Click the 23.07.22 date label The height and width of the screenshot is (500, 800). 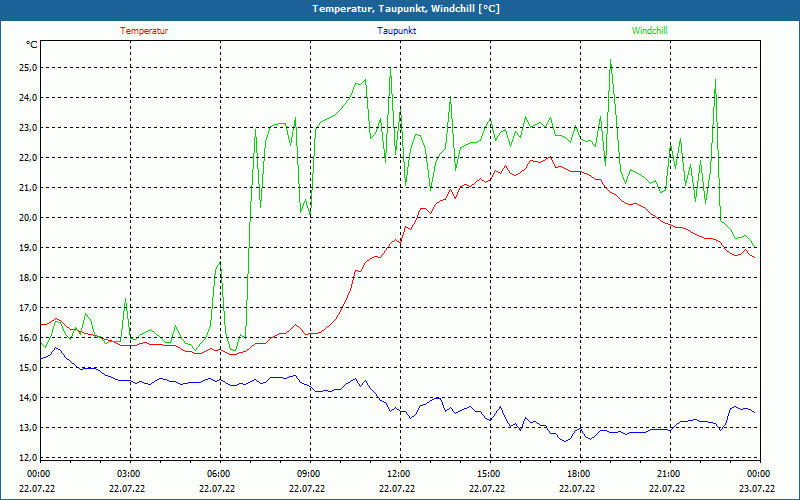(x=757, y=489)
